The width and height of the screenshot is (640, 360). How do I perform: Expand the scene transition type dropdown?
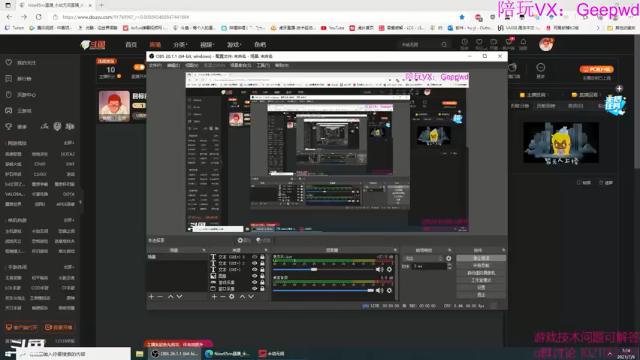[x=422, y=258]
